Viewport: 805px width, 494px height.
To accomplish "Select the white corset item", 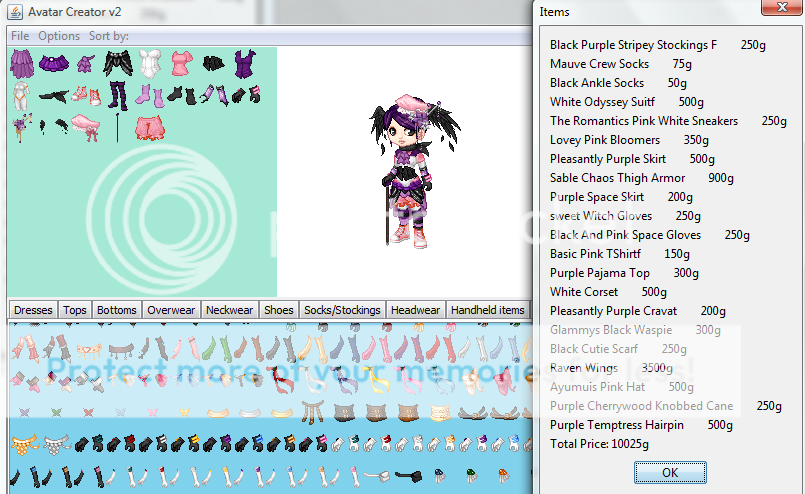I will point(150,64).
